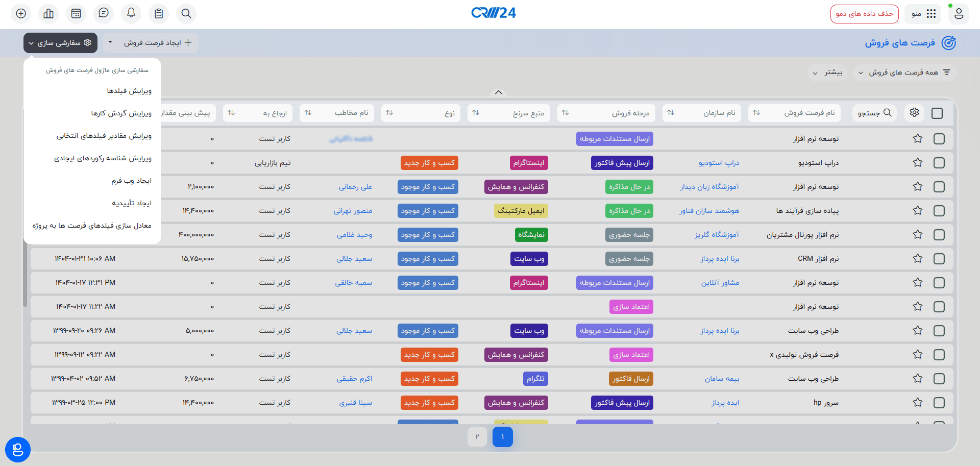Select ایجاد وب فرم menu entry
Viewport: 980px width, 466px height.
click(x=132, y=181)
